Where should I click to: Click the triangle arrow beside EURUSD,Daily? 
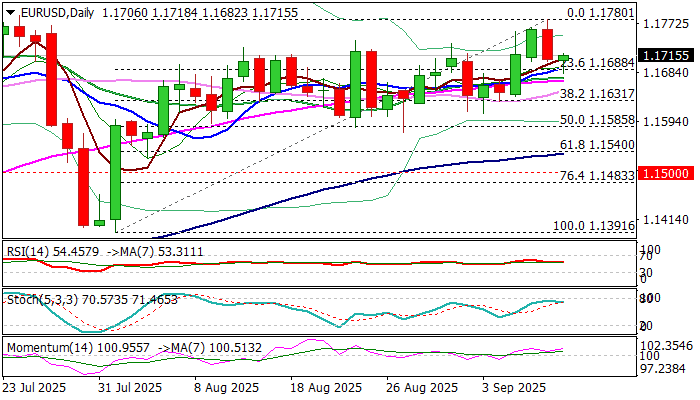[x=12, y=12]
